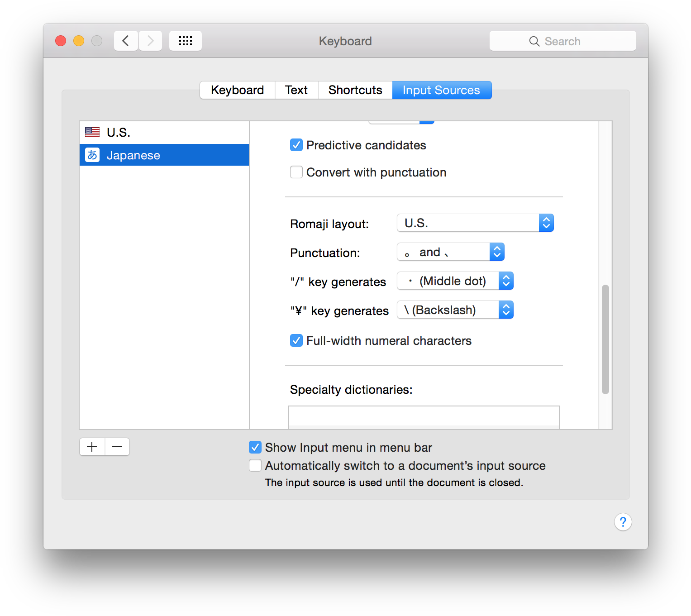
Task: Open the Romaji layout dropdown
Action: tap(546, 223)
